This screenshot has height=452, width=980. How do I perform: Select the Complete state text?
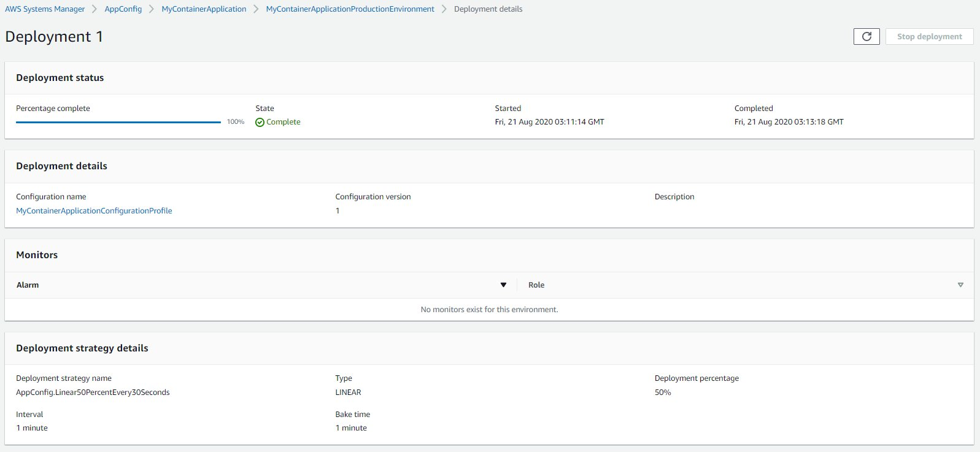[284, 121]
